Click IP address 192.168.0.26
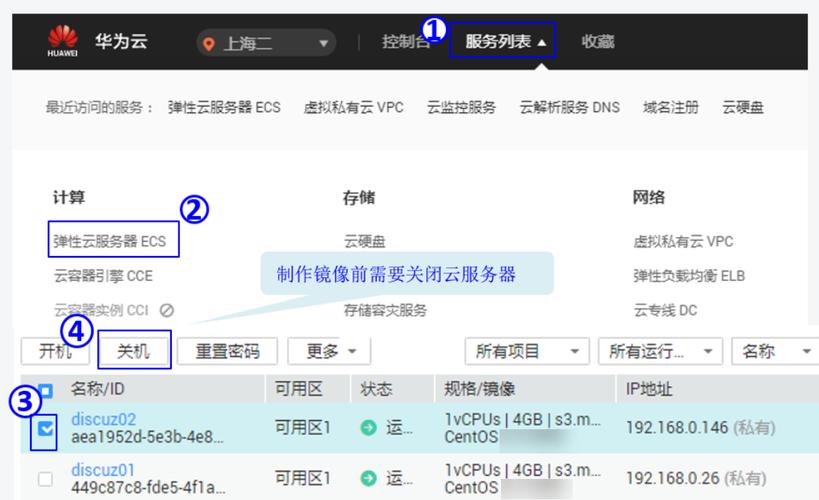 point(673,478)
